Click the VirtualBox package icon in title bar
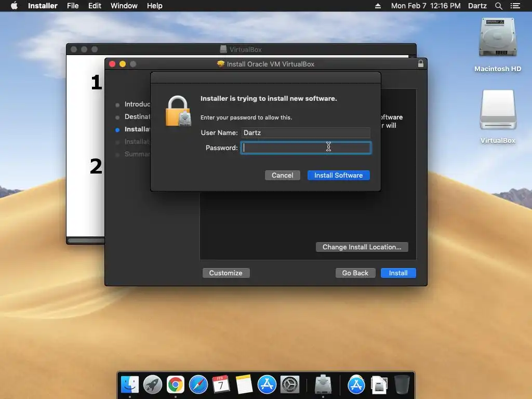Screen dimensions: 532x399 [x=220, y=64]
